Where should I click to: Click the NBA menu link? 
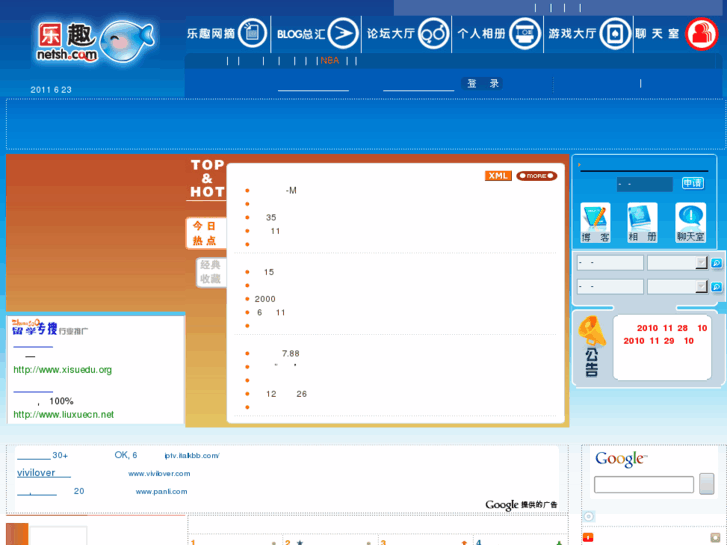click(x=330, y=61)
